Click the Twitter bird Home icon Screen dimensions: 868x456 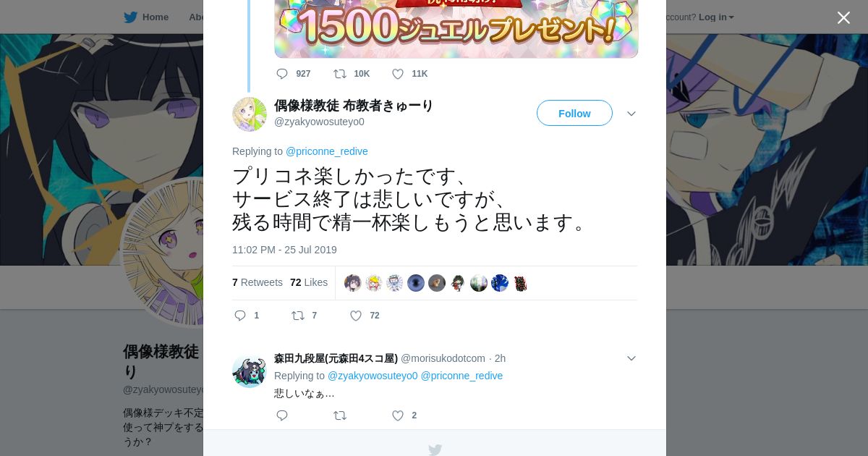[x=130, y=17]
